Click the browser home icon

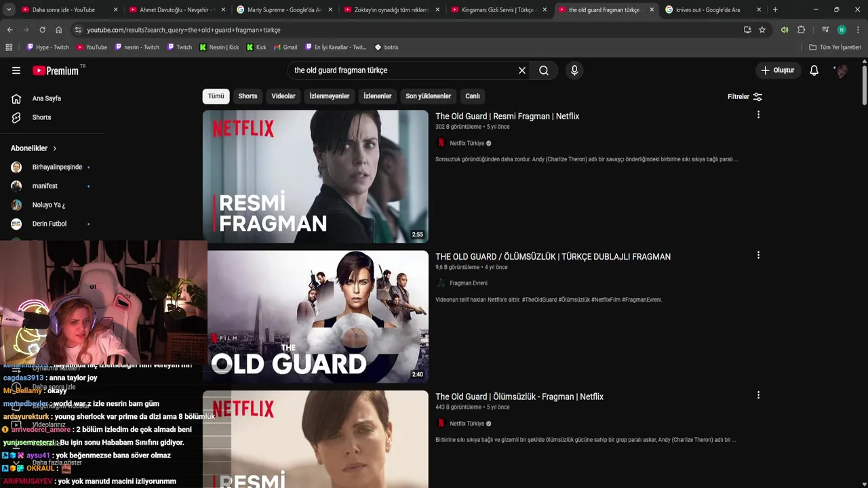coord(58,30)
